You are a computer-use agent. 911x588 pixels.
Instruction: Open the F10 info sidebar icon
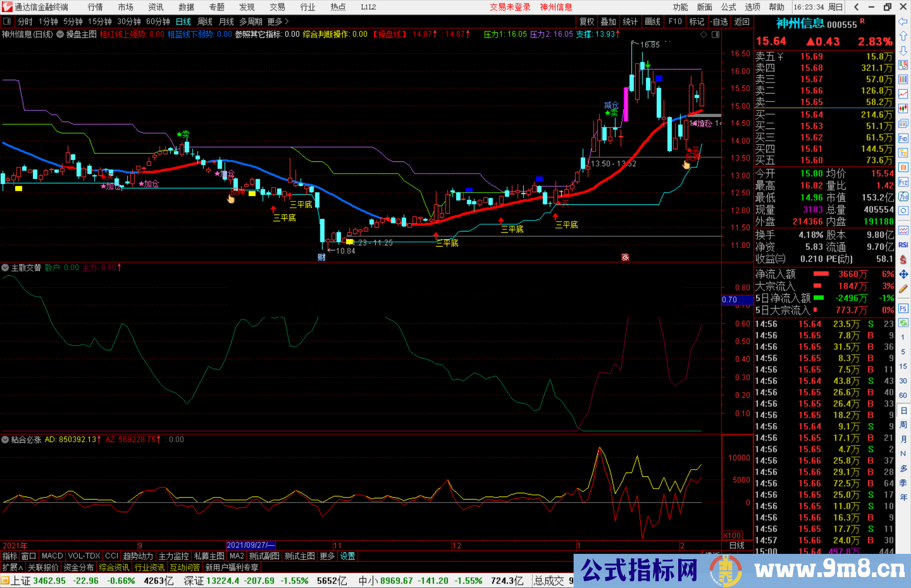click(x=903, y=138)
